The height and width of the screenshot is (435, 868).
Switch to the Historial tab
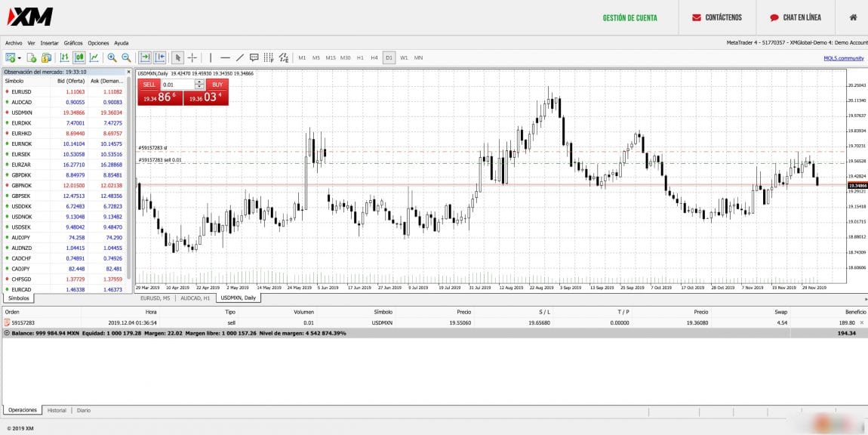click(57, 410)
